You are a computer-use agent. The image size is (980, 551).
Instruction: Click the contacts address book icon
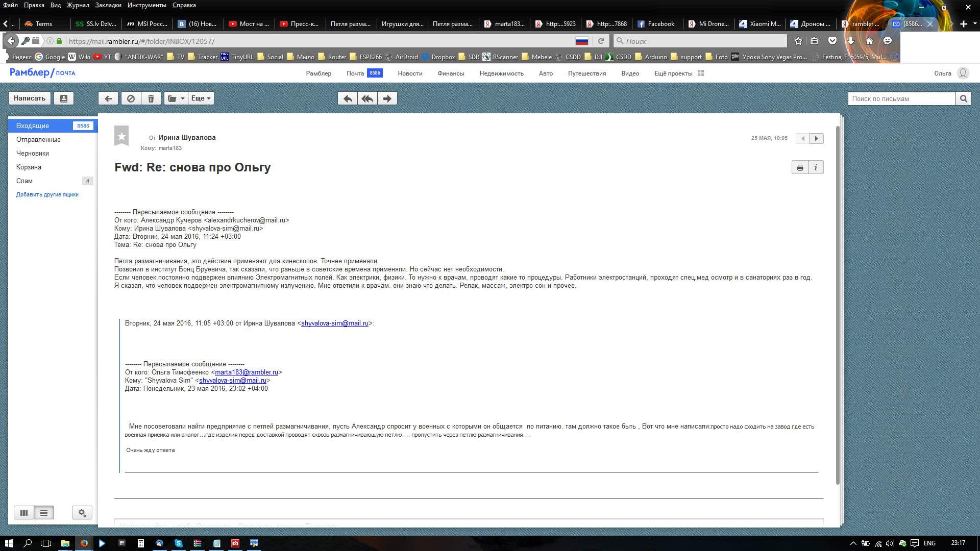64,98
